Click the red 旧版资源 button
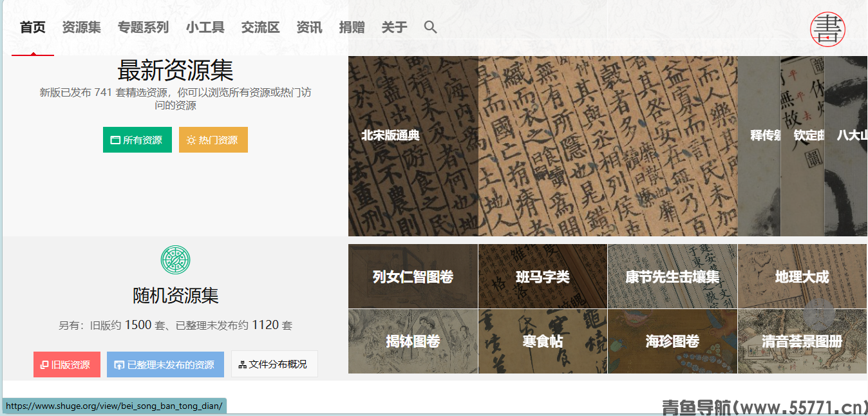The width and height of the screenshot is (868, 416). (x=67, y=364)
